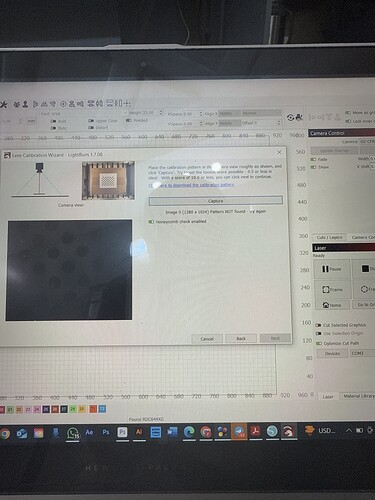
Task: Click the download calibration pattern link
Action: (x=191, y=185)
